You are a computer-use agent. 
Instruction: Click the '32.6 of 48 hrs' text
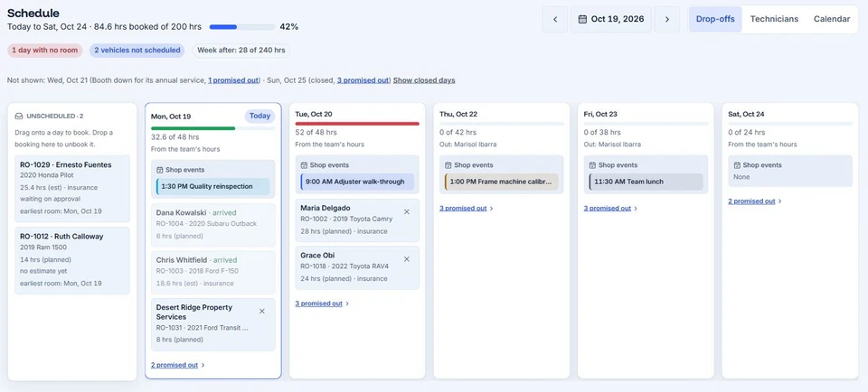pyautogui.click(x=175, y=137)
